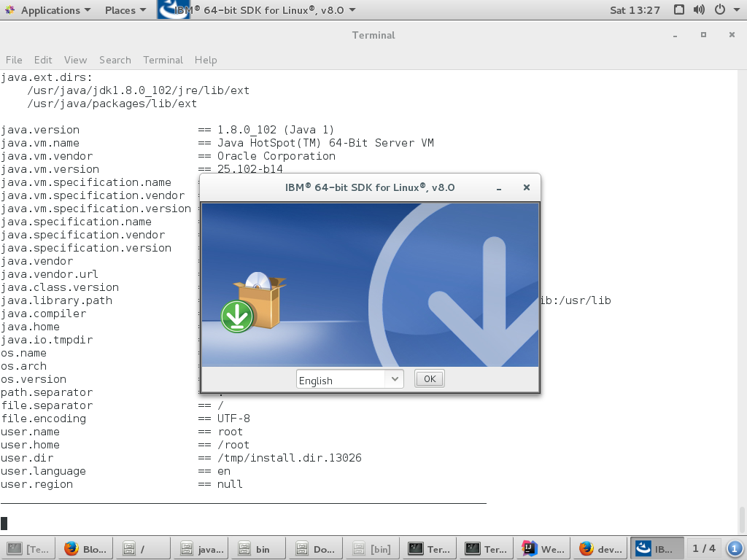Open the IBM SDK app menu in top bar

[258, 10]
